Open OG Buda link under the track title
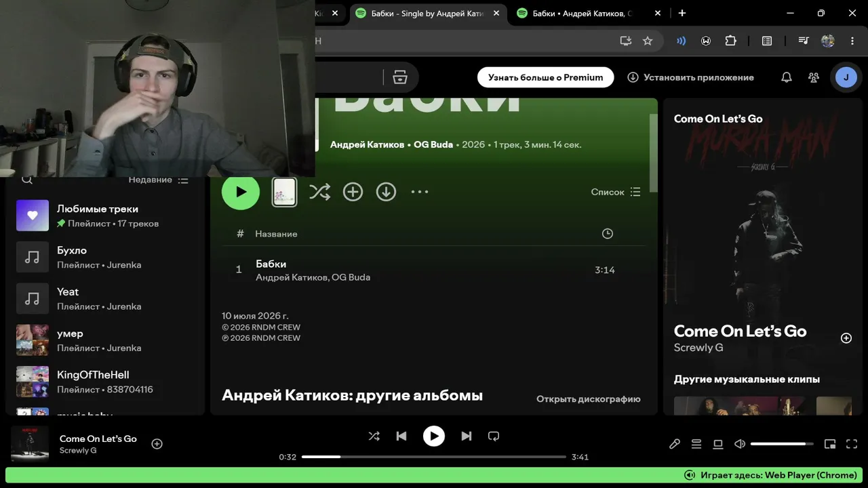Screen dimensions: 868x488 click(x=351, y=277)
